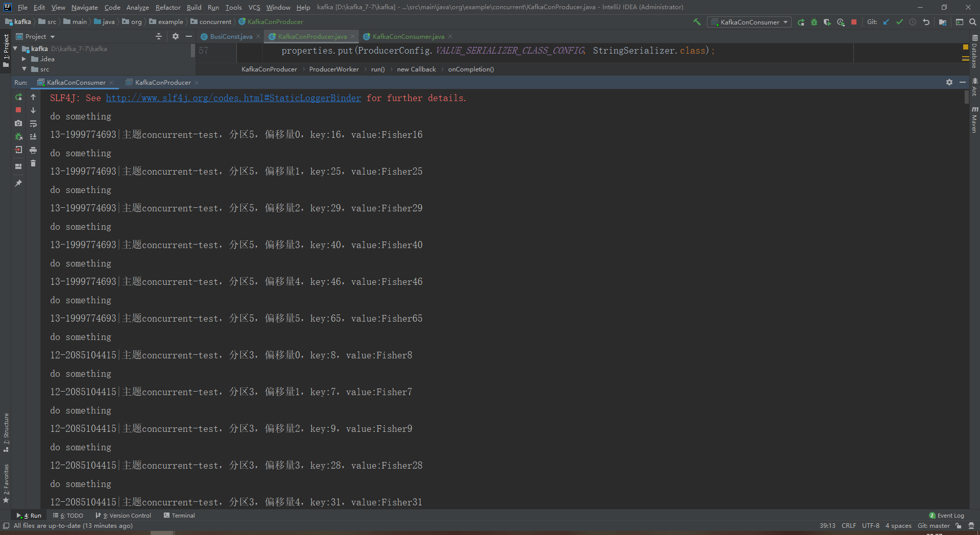Screen dimensions: 980x535
Task: Toggle scroll to end of console
Action: click(x=33, y=137)
